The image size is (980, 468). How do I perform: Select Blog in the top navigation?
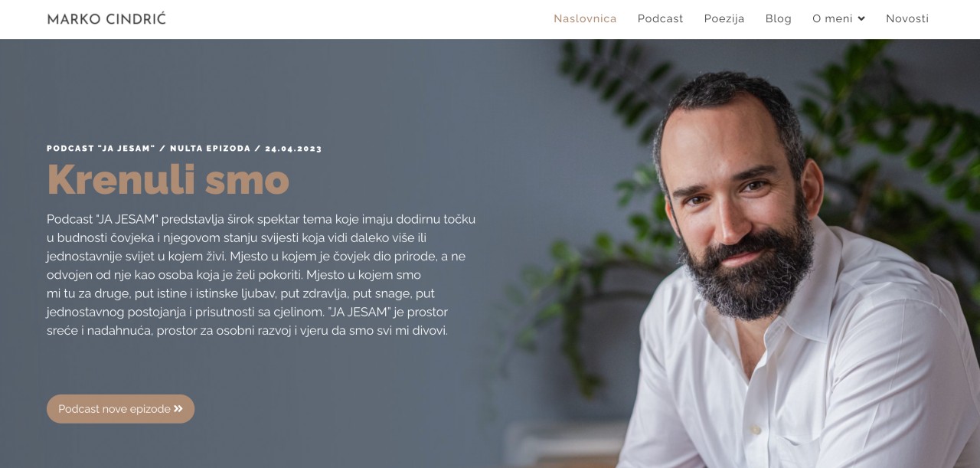[x=778, y=18]
